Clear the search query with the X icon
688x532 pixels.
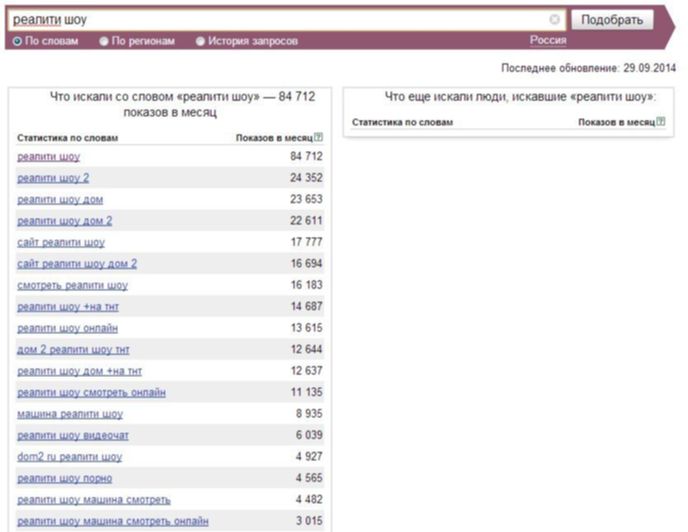pos(555,19)
